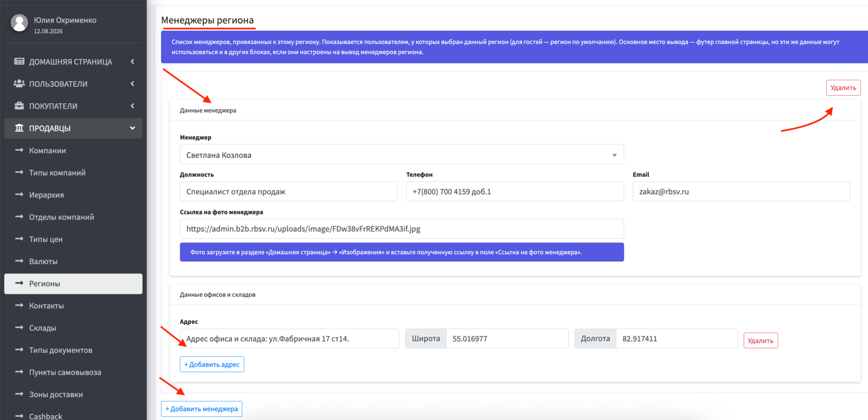Delete the manager with top Удалить button
868x420 pixels.
843,87
